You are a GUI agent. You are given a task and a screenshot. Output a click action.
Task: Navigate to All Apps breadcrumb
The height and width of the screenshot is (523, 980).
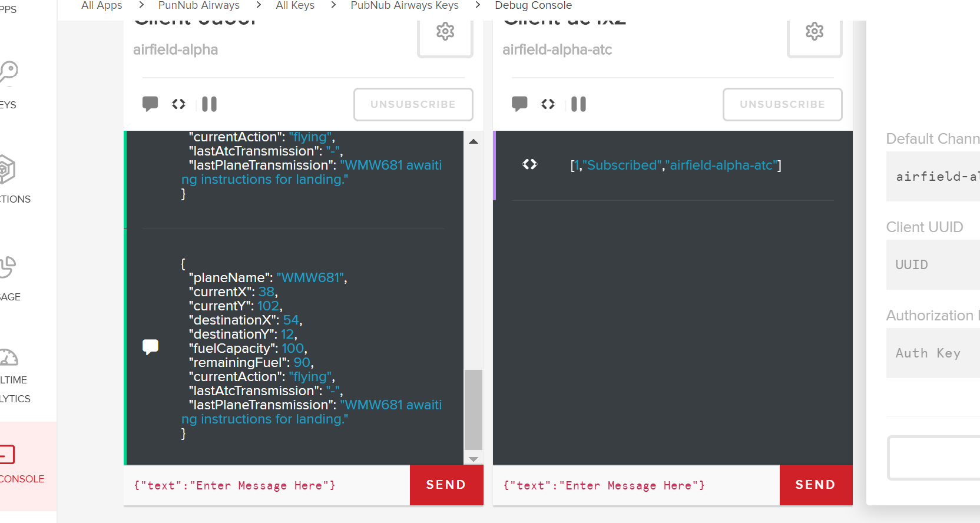[102, 6]
